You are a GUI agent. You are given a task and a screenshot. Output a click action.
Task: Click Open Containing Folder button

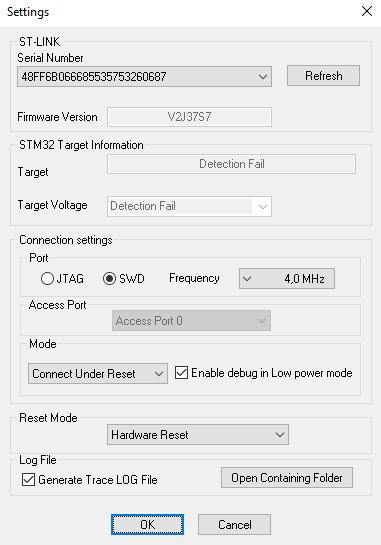287,478
